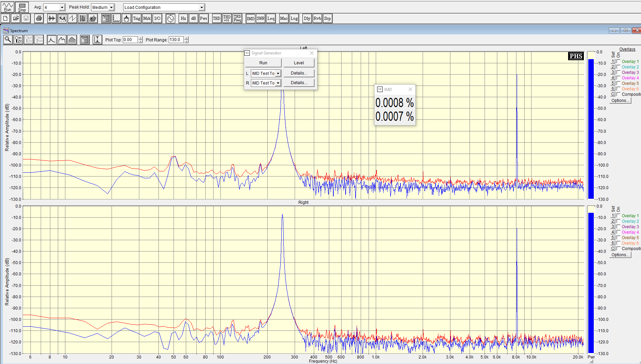Image resolution: width=641 pixels, height=364 pixels.
Task: Open the SNR utility
Action: tap(260, 18)
